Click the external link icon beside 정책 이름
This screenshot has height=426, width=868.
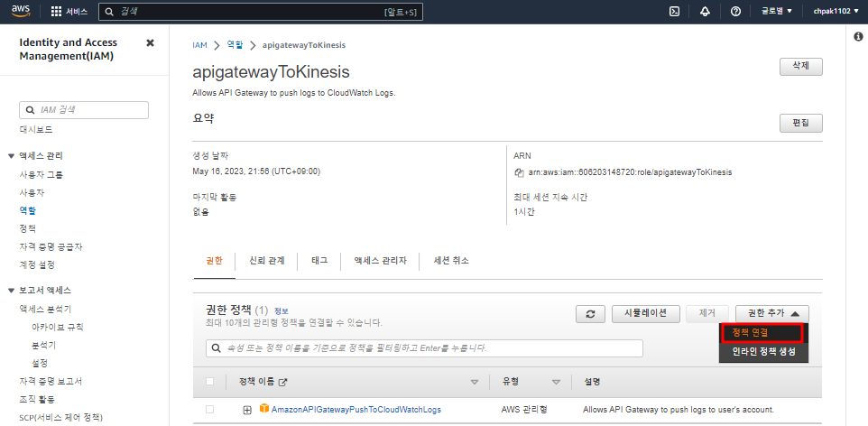(x=283, y=382)
